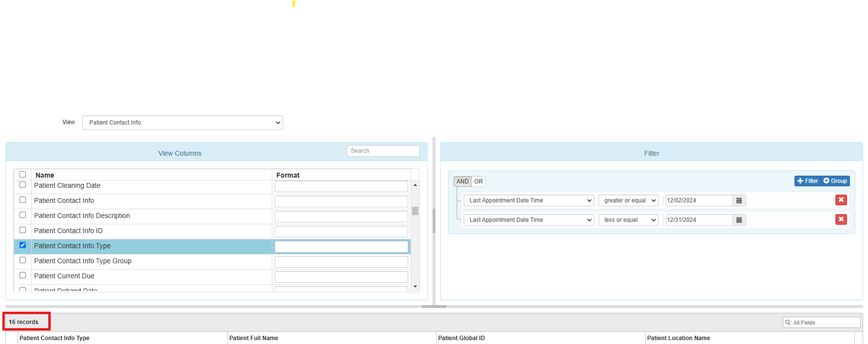
Task: Add a new filter Group
Action: [835, 181]
